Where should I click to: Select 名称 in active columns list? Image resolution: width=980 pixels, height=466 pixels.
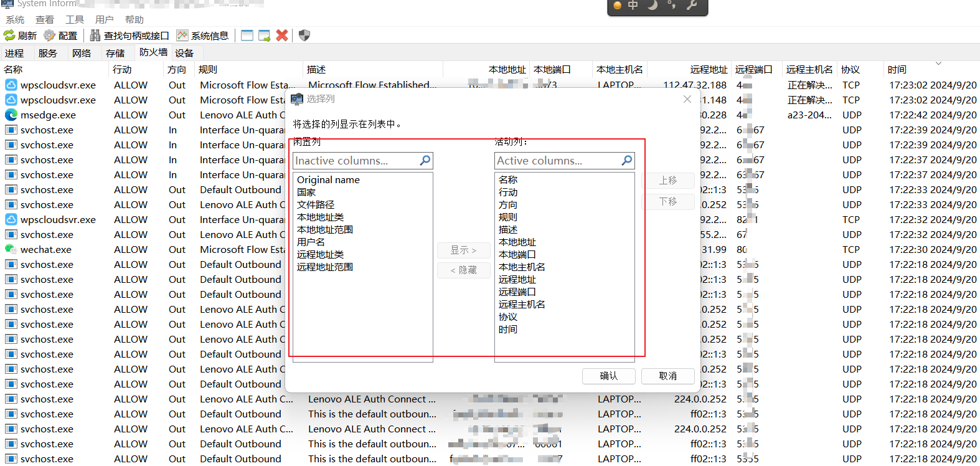click(508, 180)
